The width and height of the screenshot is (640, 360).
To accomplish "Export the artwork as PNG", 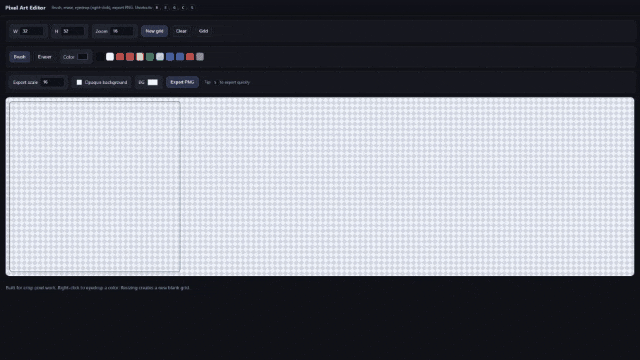I will (182, 82).
